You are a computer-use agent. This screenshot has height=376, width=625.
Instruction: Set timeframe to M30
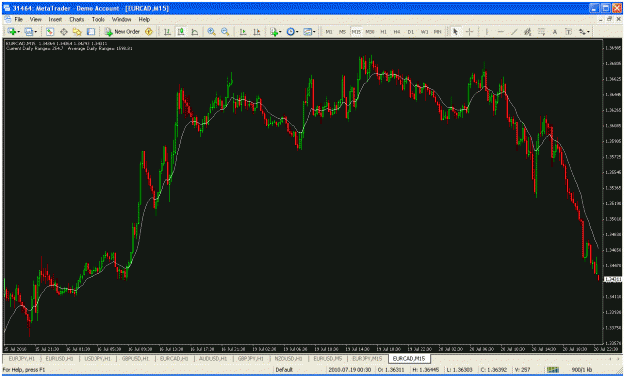370,31
